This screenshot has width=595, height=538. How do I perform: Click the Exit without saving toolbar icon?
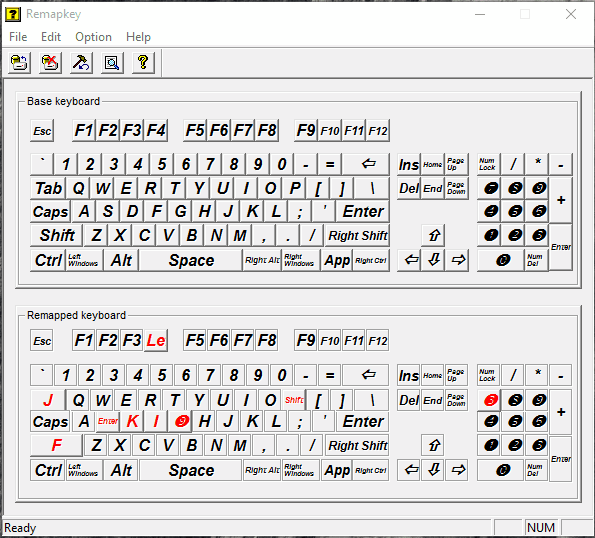point(50,63)
